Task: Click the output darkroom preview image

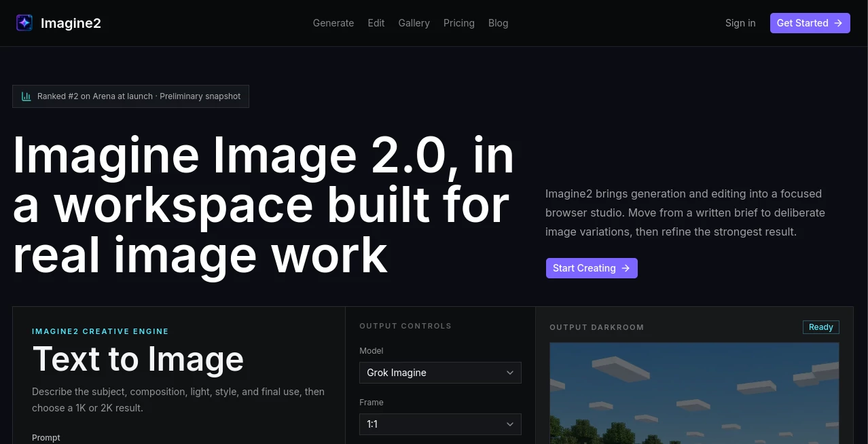Action: pos(694,393)
